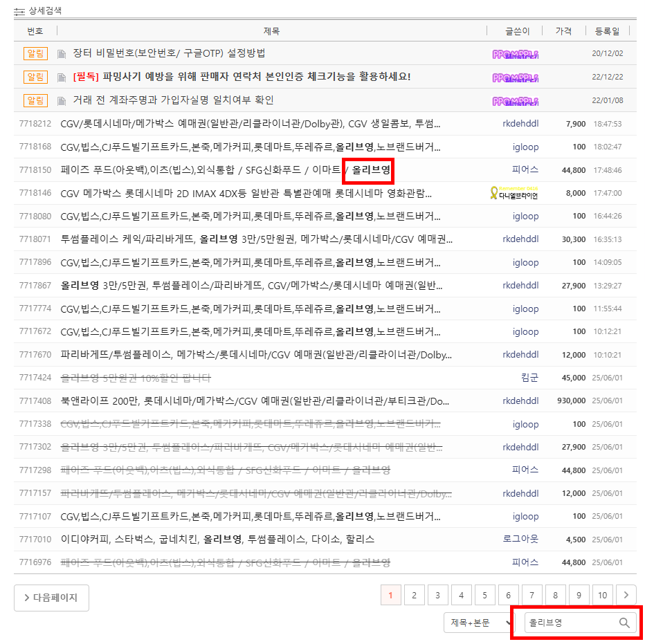Click time 11:55:44 on post 7717774
Screen dimensions: 645x644
608,309
